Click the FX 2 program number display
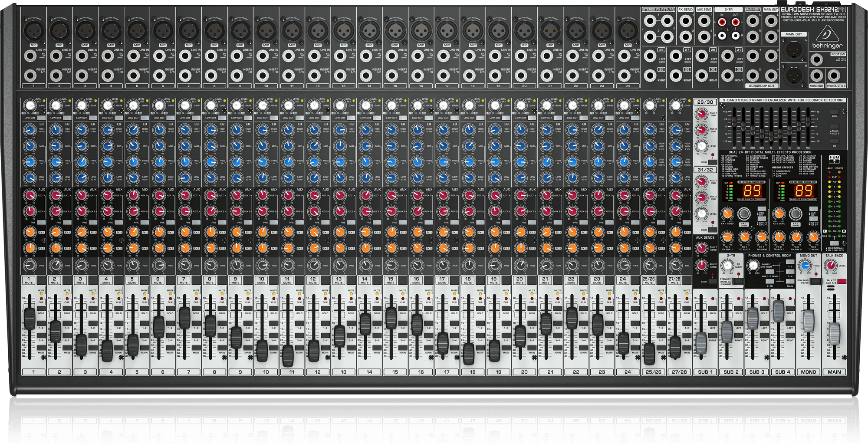The width and height of the screenshot is (868, 447). coord(803,191)
